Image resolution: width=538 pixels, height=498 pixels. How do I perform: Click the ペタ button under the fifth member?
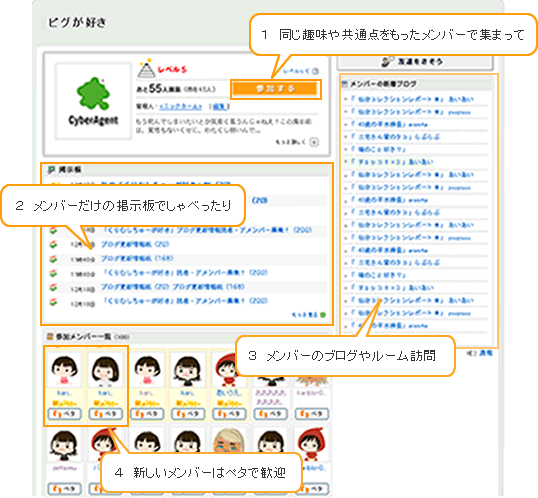(229, 414)
